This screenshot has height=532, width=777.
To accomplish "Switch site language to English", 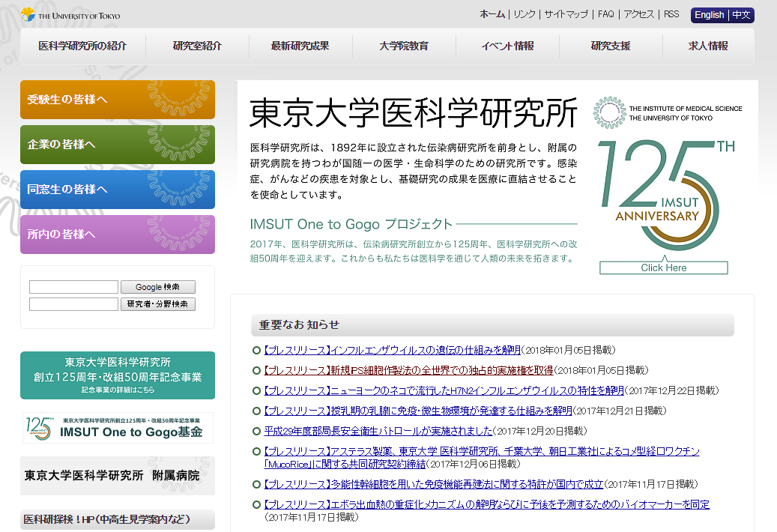I will (x=709, y=15).
